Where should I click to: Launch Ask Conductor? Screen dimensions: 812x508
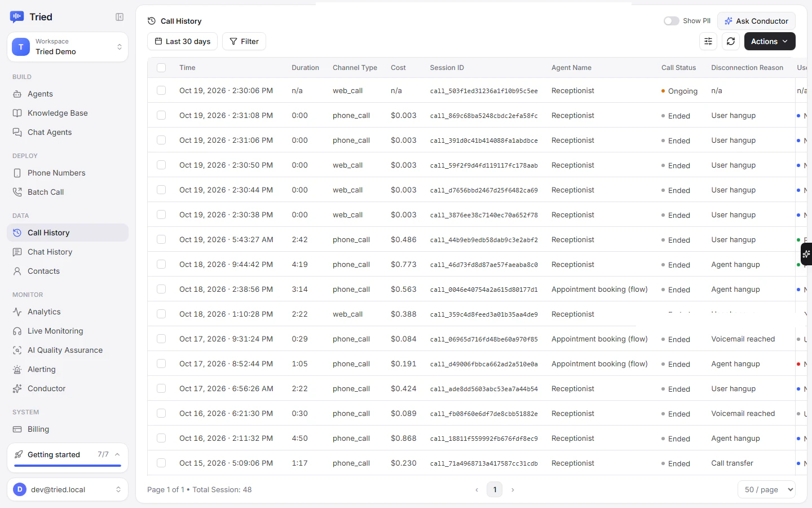(x=756, y=21)
